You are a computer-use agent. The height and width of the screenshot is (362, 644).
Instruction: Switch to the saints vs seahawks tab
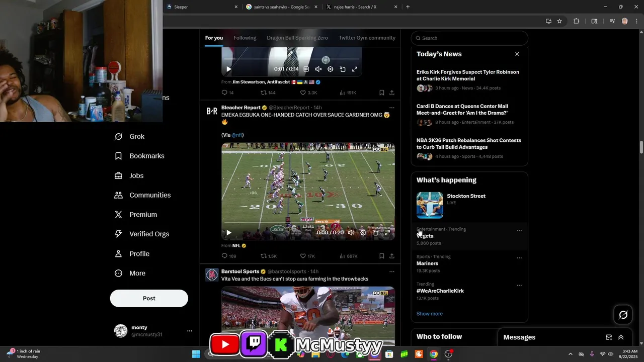282,7
